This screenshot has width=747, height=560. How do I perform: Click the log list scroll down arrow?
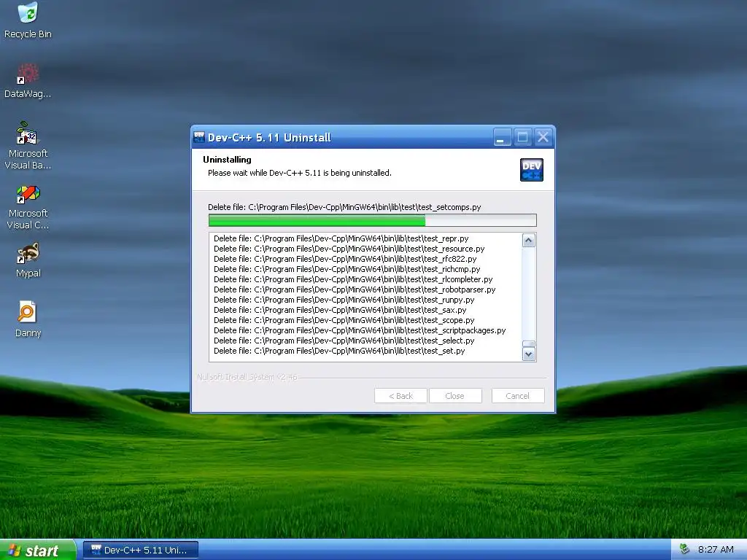529,354
